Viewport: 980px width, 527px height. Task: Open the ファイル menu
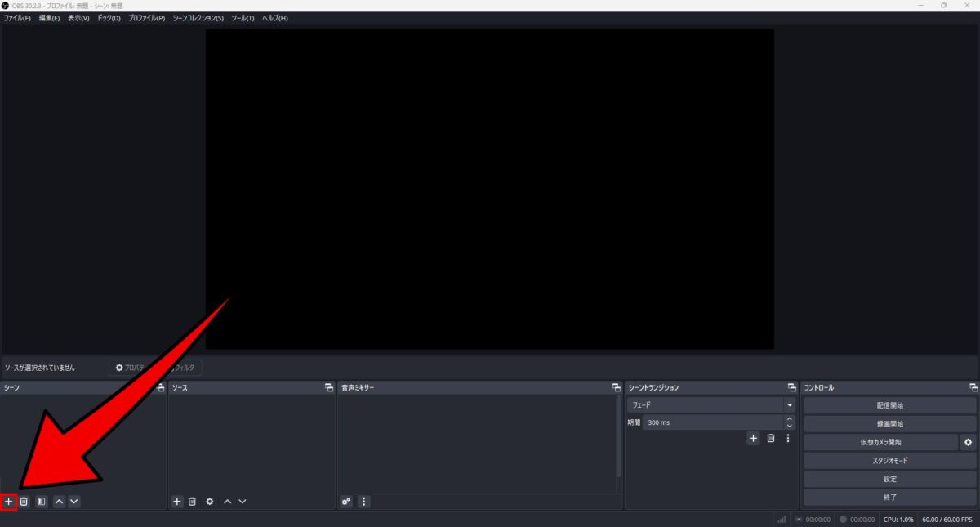15,17
